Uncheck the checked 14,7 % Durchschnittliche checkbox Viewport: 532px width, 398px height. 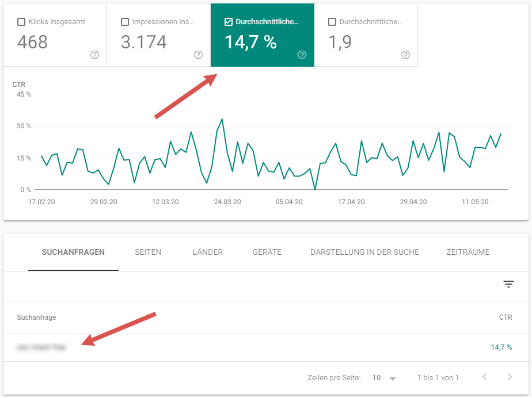(229, 22)
